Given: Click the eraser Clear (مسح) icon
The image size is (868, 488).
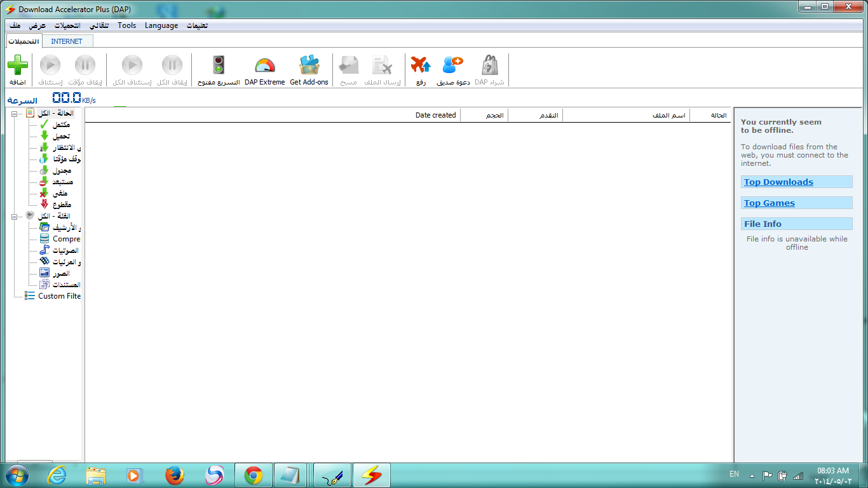Looking at the screenshot, I should pyautogui.click(x=348, y=65).
